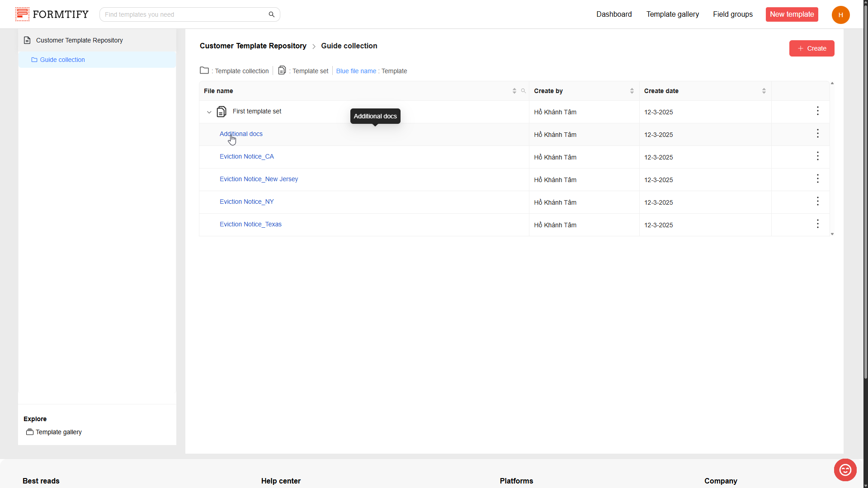Sort the File name column
The width and height of the screenshot is (868, 488).
pos(514,91)
